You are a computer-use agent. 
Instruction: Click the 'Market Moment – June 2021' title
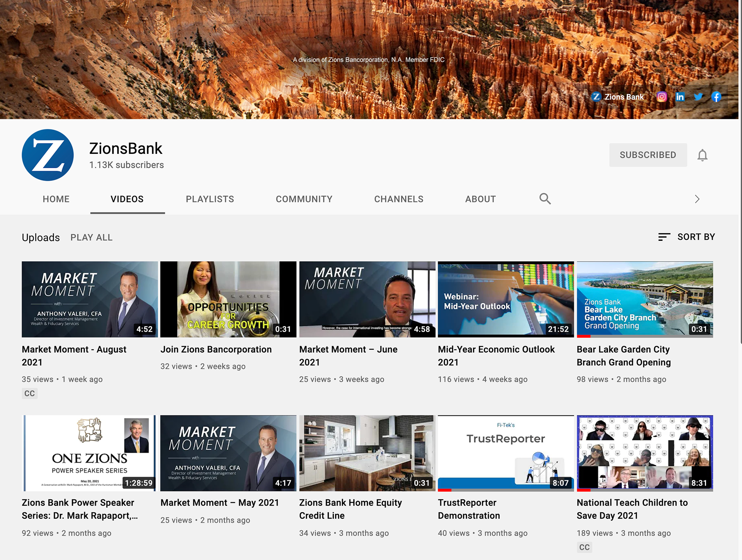(348, 356)
